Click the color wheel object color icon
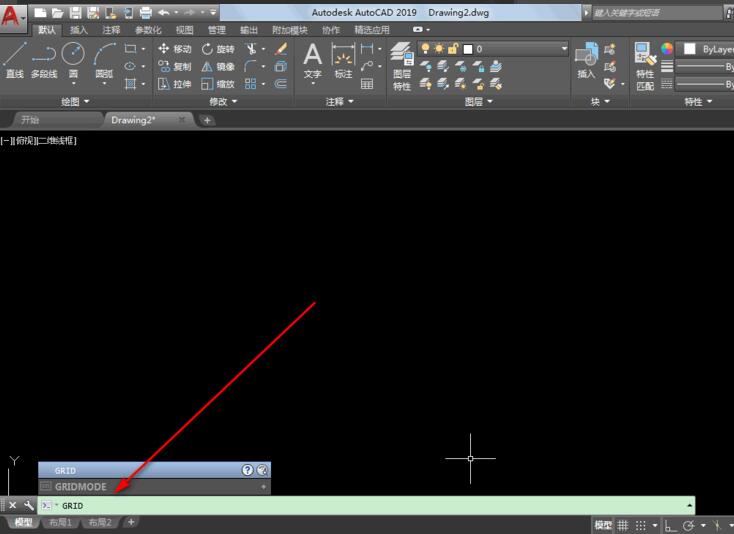The image size is (734, 534). (x=667, y=48)
